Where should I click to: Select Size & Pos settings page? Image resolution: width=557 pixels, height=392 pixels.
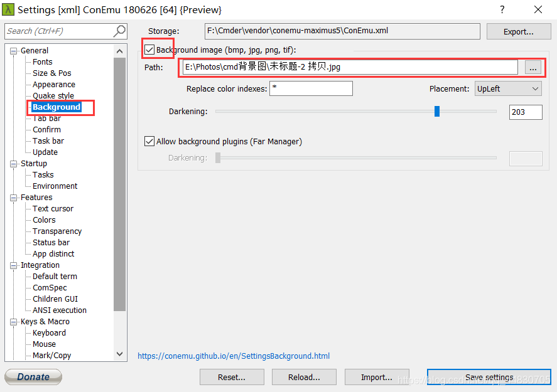[52, 73]
